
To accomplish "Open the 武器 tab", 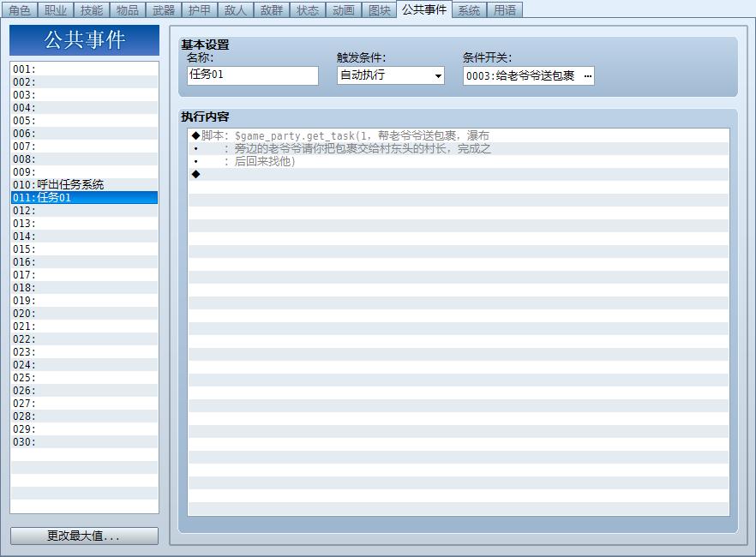I will pos(164,9).
